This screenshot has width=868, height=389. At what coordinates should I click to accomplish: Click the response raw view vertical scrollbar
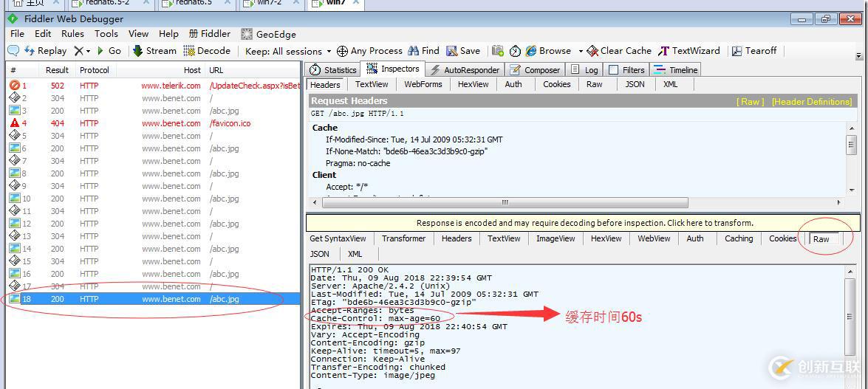(x=851, y=317)
